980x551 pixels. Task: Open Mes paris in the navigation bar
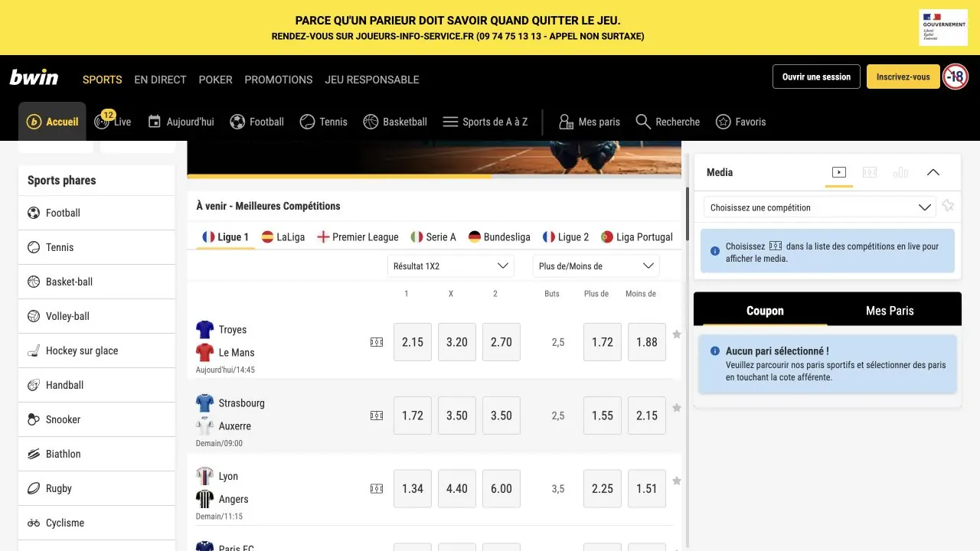coord(590,122)
